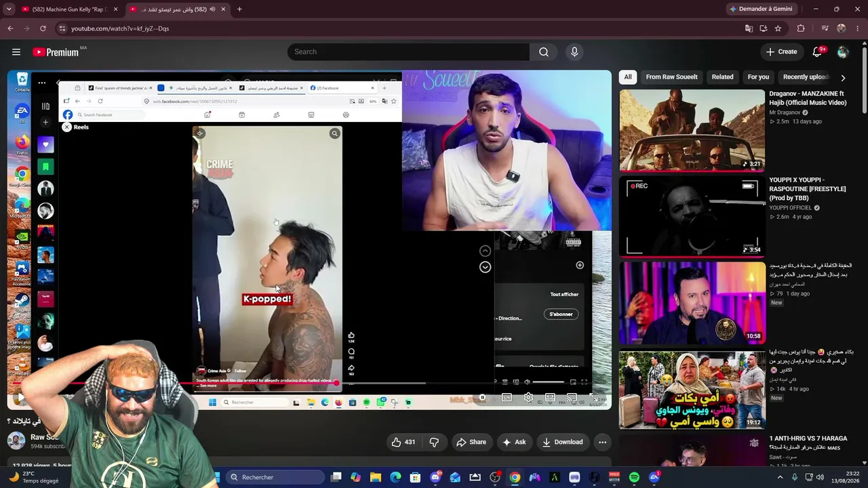
Task: Show next filter chips with right chevron
Action: (843, 77)
